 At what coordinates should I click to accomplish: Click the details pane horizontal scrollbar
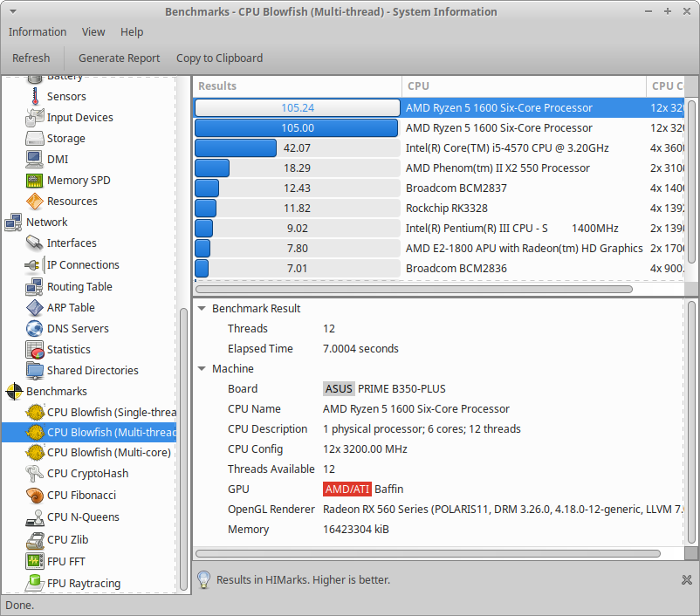pos(428,553)
